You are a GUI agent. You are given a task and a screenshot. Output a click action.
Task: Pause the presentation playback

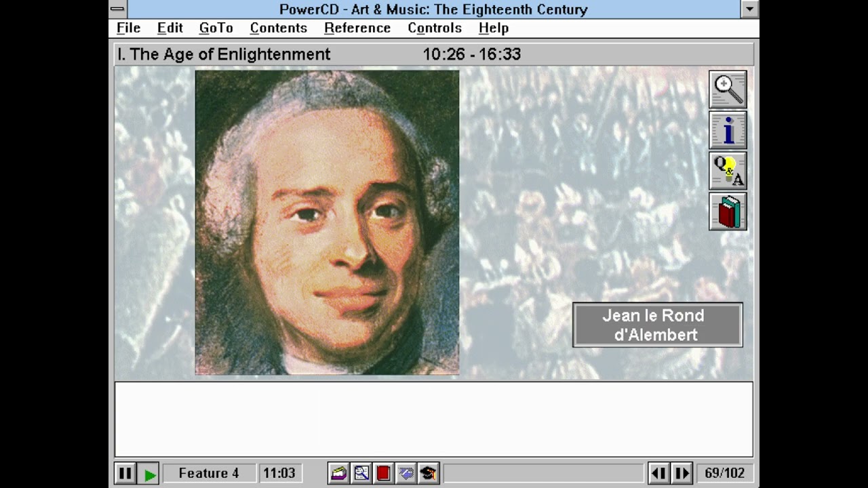[x=125, y=473]
